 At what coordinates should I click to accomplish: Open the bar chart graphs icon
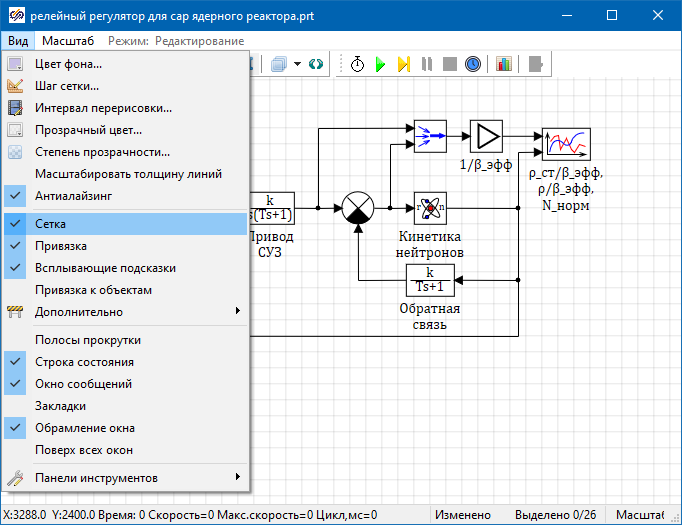click(x=503, y=64)
